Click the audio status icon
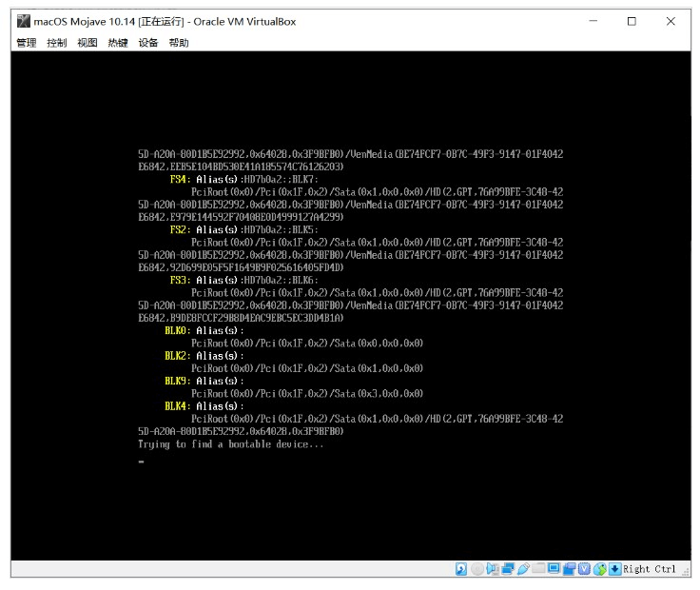This screenshot has width=700, height=590. pos(493,569)
